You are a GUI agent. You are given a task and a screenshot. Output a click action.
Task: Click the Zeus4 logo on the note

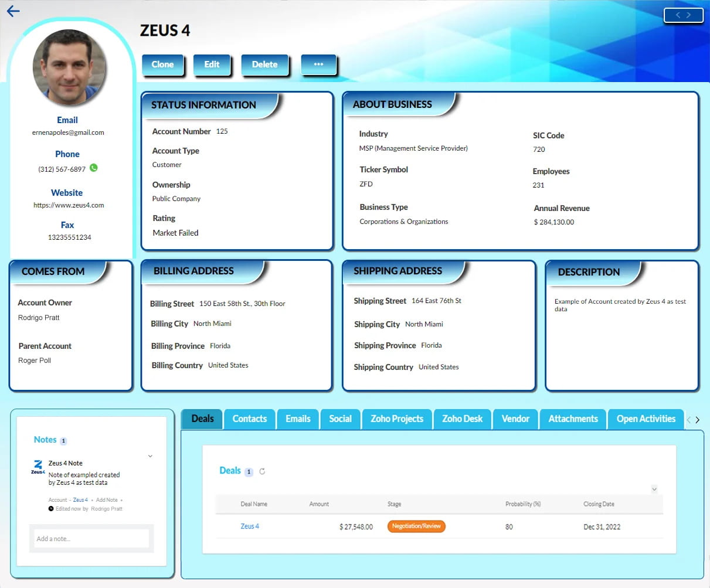click(x=38, y=467)
